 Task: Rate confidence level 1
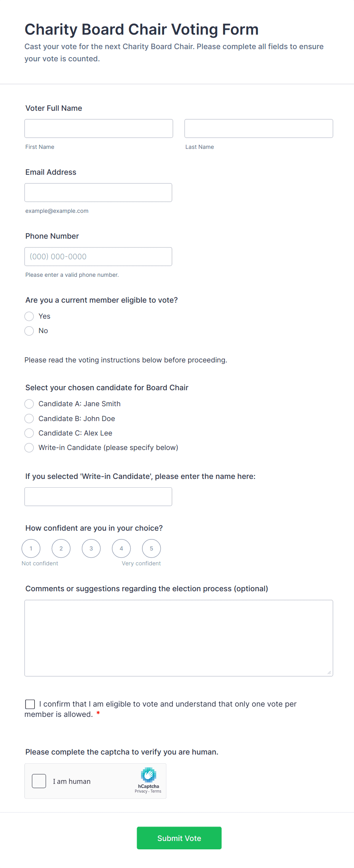click(x=31, y=549)
